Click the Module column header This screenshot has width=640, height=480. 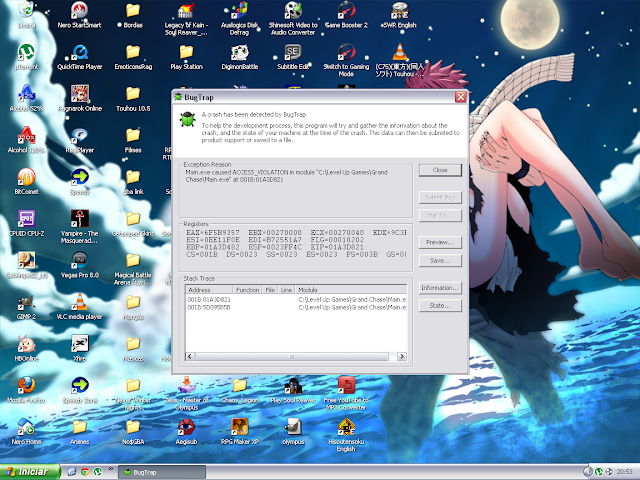coord(351,290)
